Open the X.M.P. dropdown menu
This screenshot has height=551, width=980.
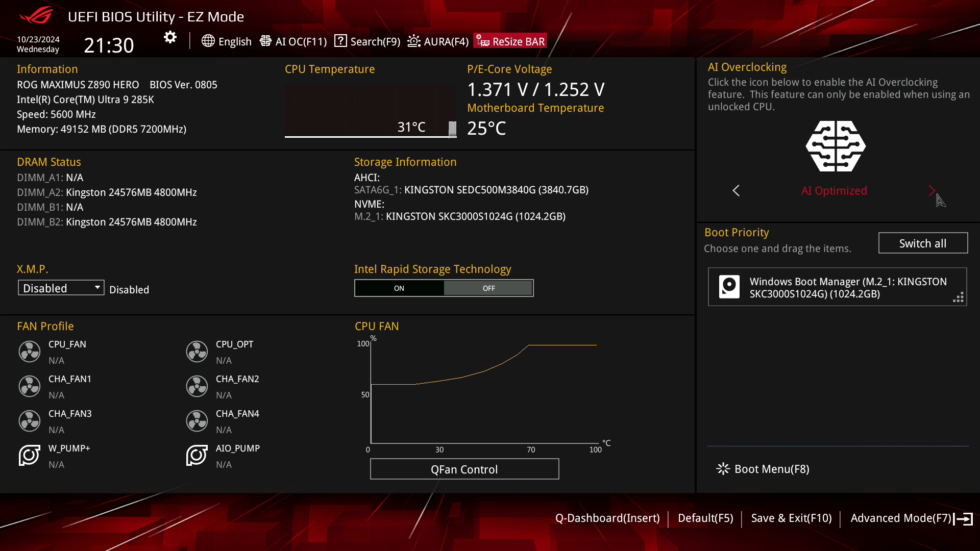point(60,287)
